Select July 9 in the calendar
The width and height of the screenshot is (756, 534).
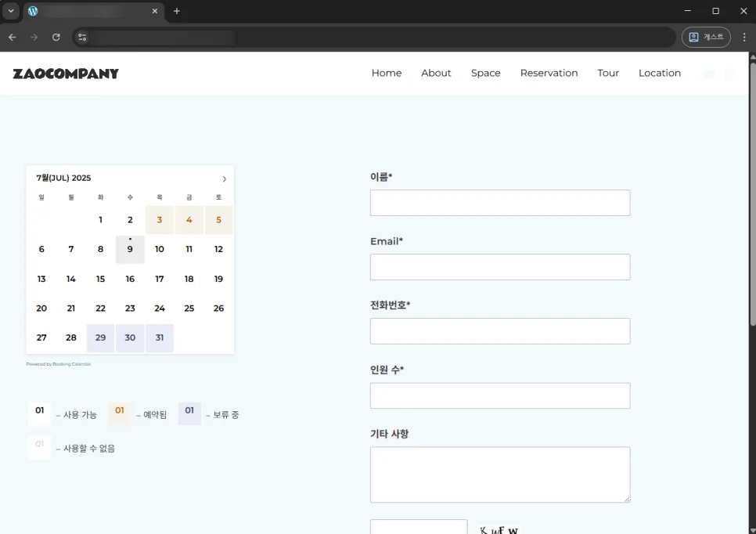point(130,250)
